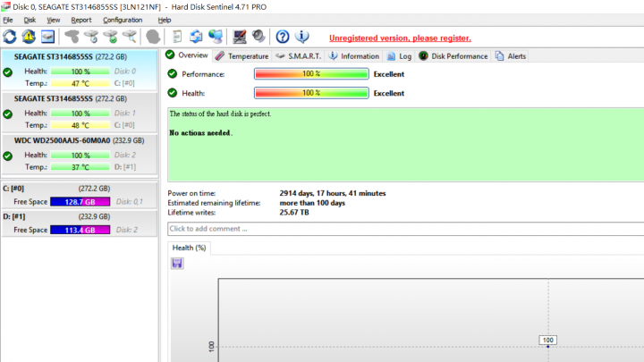The width and height of the screenshot is (644, 362).
Task: Click green check icon beside Disk 0 health
Action: (x=8, y=72)
